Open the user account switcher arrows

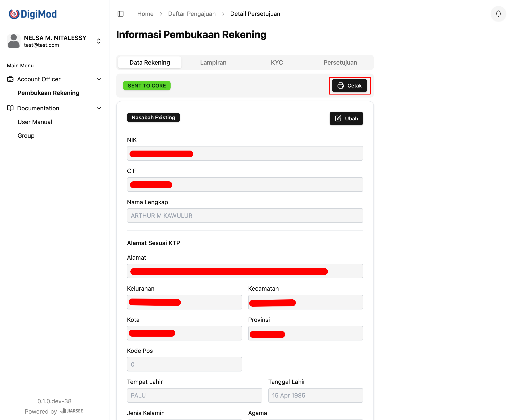[x=99, y=41]
